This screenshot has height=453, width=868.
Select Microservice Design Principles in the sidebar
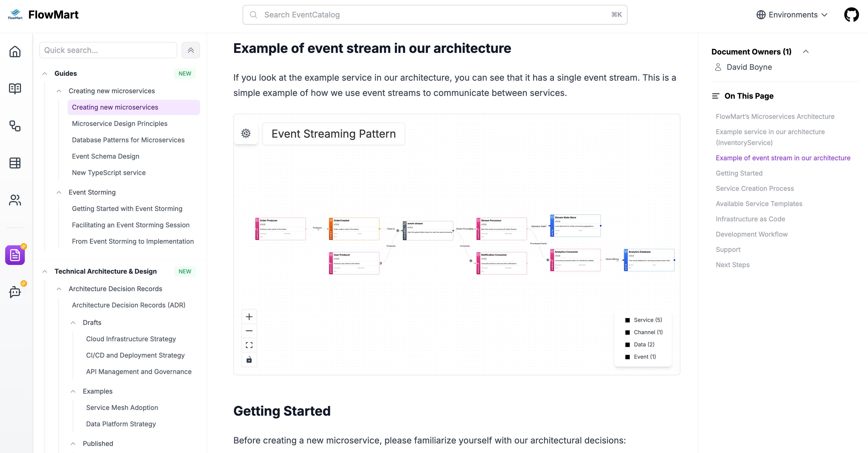click(119, 123)
